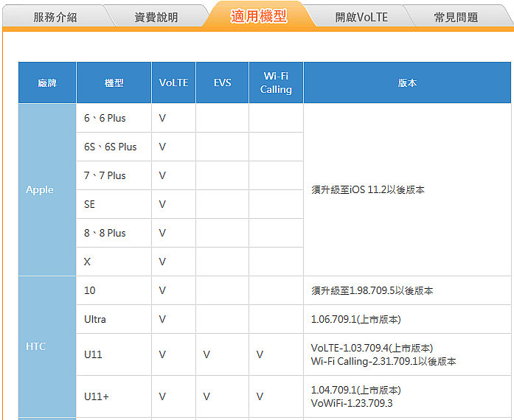
Task: Click the 1.06.709.1(上市版本) version text
Action: coord(356,320)
